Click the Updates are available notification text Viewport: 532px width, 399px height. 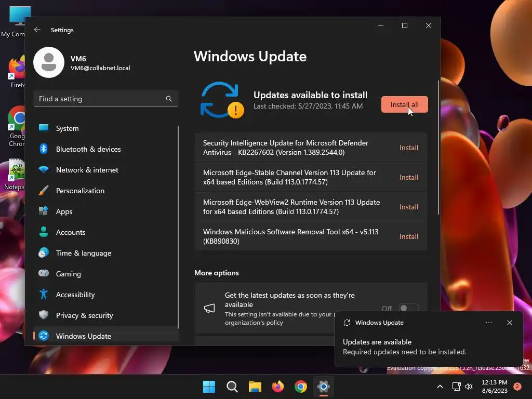tap(377, 342)
